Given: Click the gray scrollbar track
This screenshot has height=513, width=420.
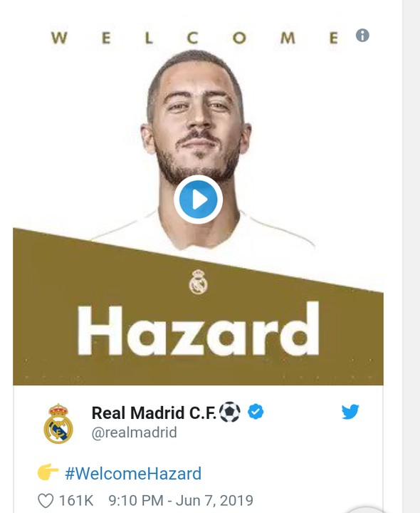Looking at the screenshot, I should (x=411, y=256).
